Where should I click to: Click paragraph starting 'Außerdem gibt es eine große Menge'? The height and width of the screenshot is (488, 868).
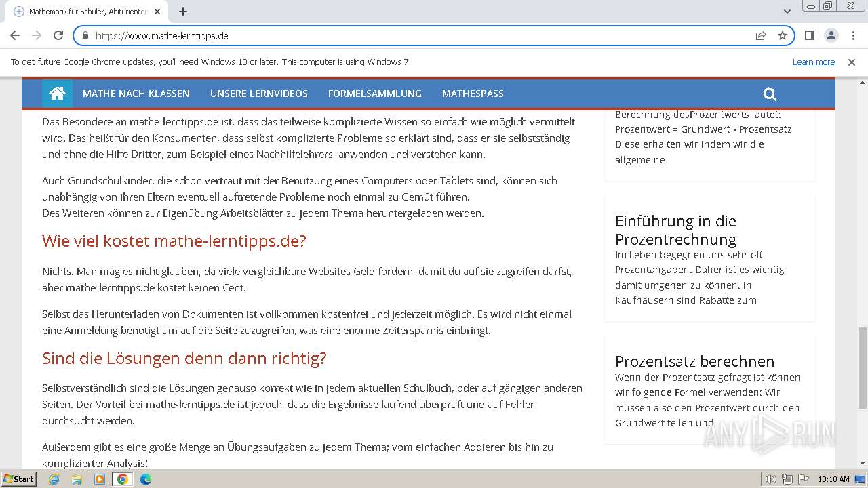coord(298,455)
